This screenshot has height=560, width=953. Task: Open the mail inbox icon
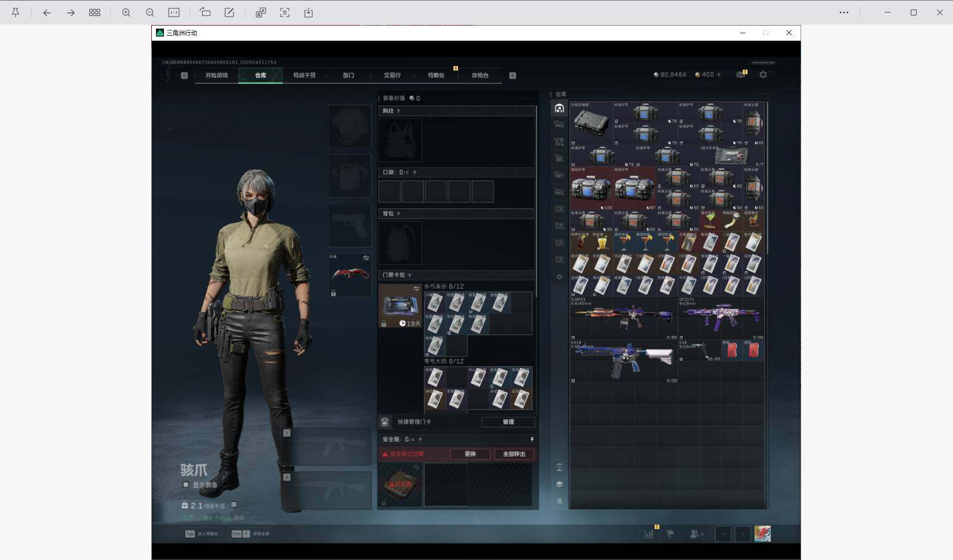[740, 75]
